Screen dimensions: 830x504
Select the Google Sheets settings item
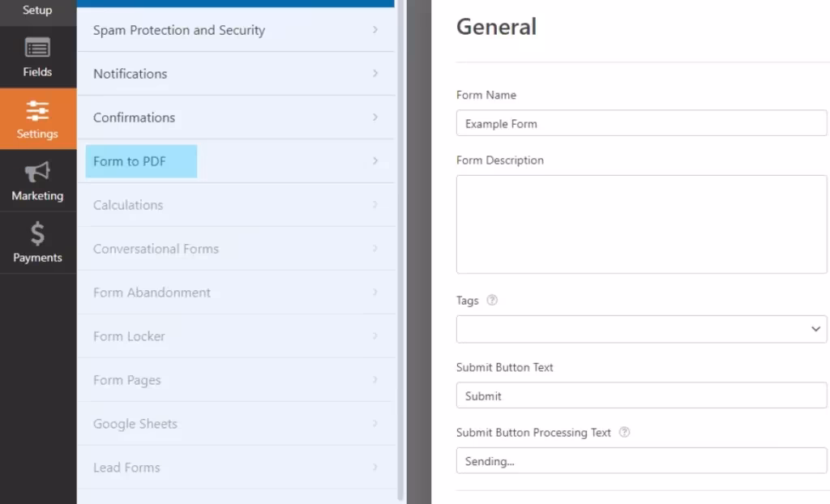(x=135, y=424)
